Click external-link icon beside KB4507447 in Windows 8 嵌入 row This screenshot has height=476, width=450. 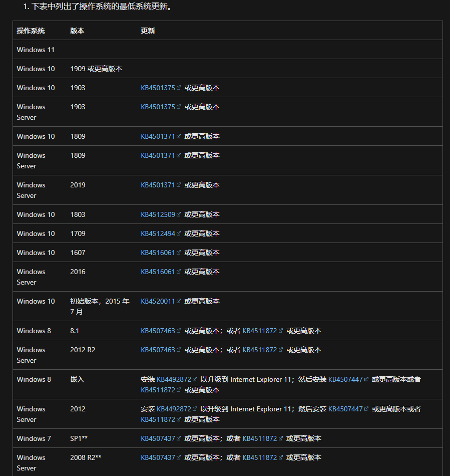[x=366, y=379]
